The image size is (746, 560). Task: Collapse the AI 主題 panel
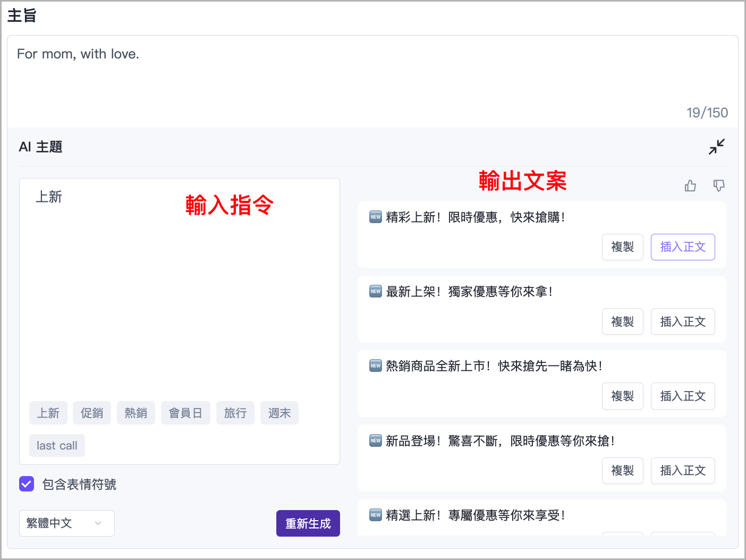[x=716, y=147]
